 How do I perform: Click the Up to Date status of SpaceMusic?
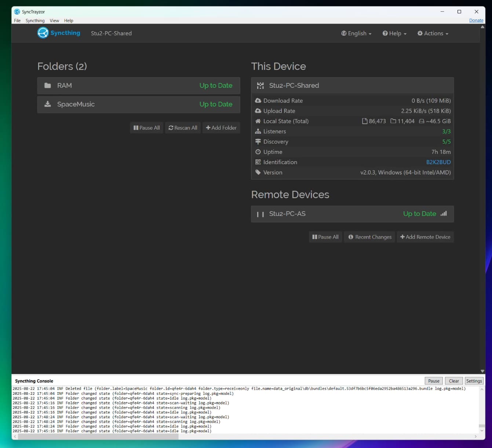216,104
